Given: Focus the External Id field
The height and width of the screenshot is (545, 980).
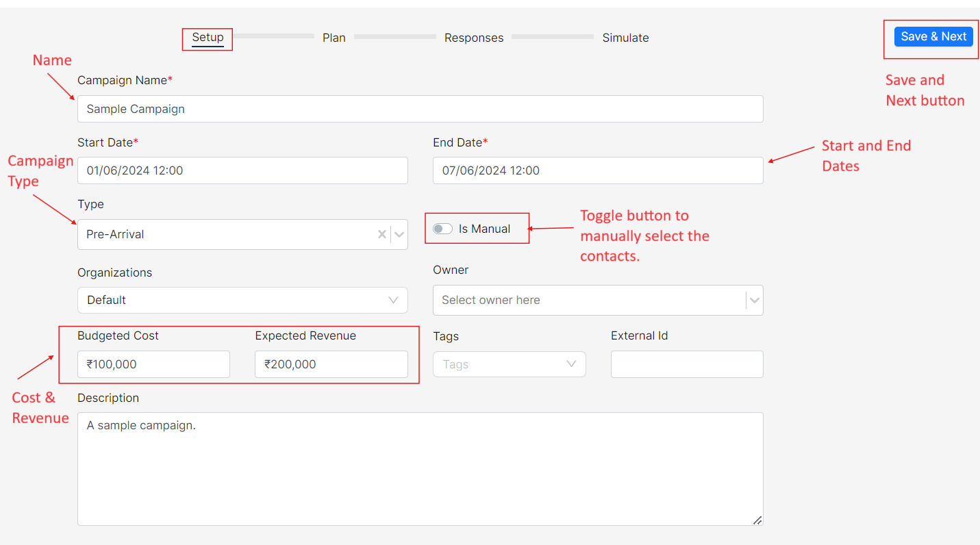Looking at the screenshot, I should pos(687,364).
